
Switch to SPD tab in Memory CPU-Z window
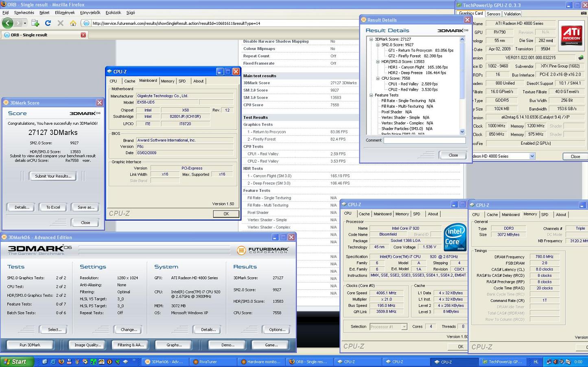[x=544, y=215]
